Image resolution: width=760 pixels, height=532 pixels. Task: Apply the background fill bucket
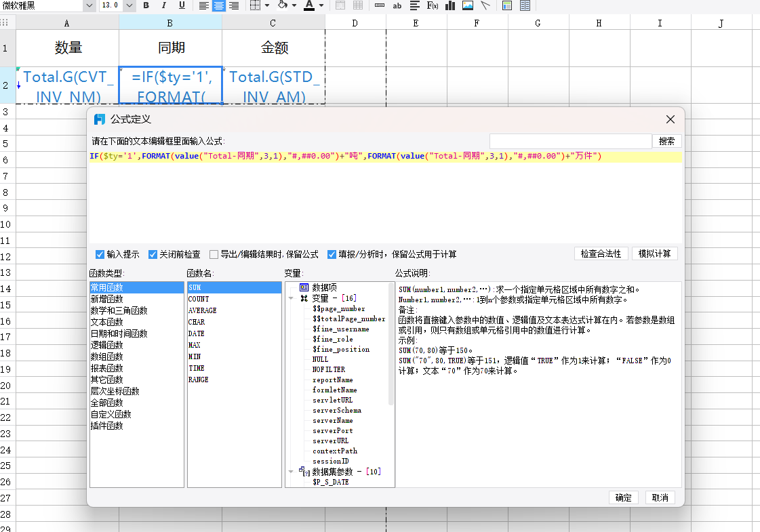283,5
